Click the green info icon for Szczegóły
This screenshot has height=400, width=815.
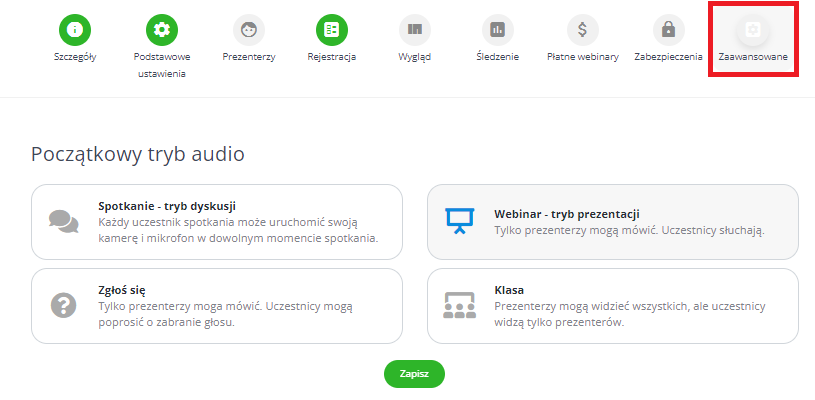coord(75,30)
